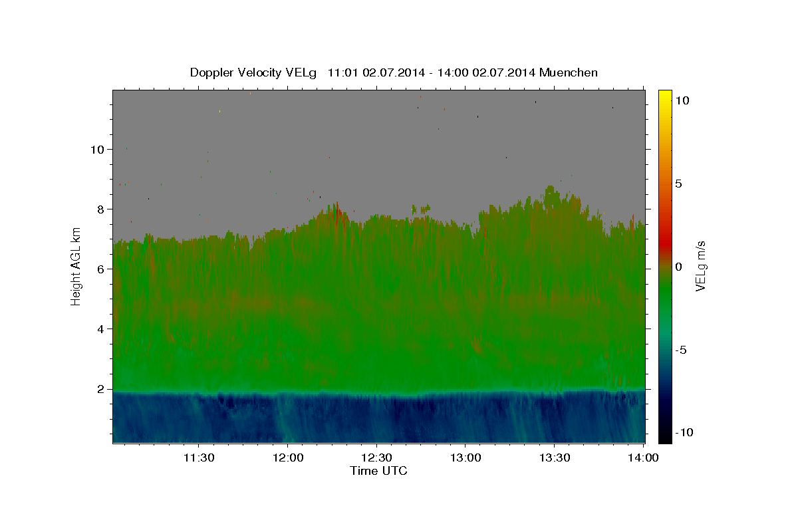Image resolution: width=798 pixels, height=532 pixels.
Task: Click the height tick label 6
Action: [x=101, y=269]
